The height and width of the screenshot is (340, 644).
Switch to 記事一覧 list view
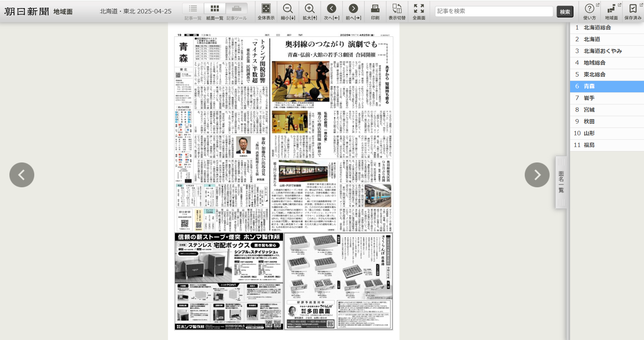point(193,9)
